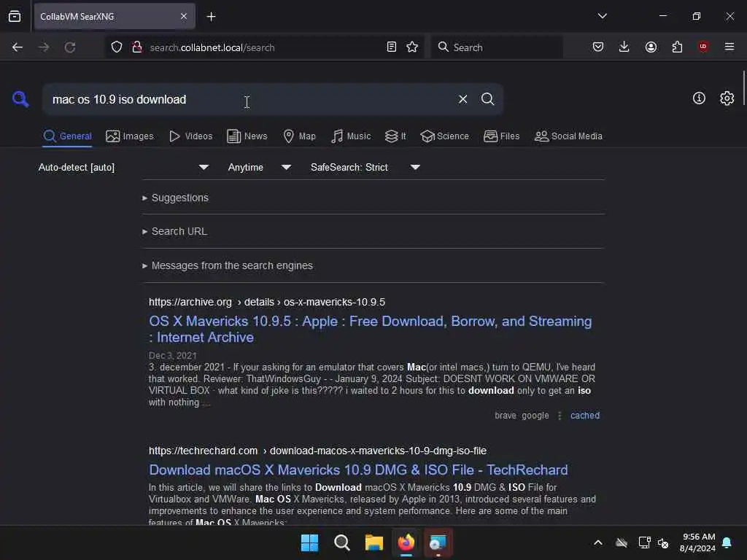Open Firefox downloads panel
The width and height of the screenshot is (747, 560).
[624, 47]
